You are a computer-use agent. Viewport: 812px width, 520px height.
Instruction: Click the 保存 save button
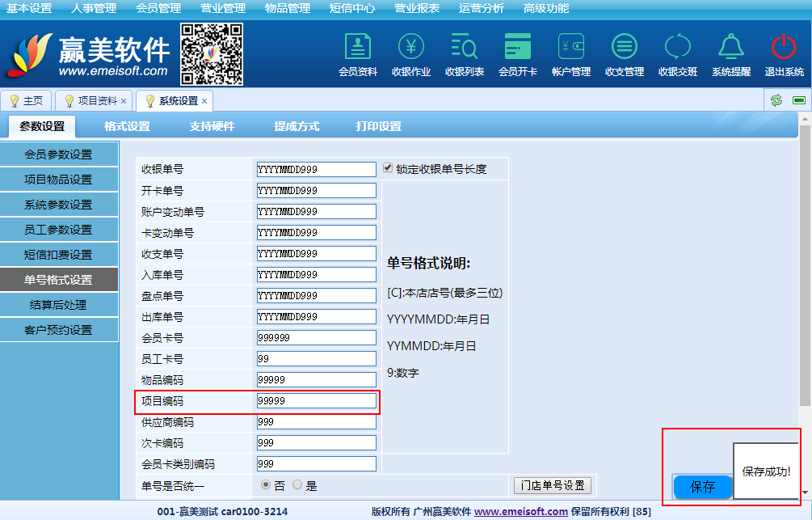(x=702, y=487)
